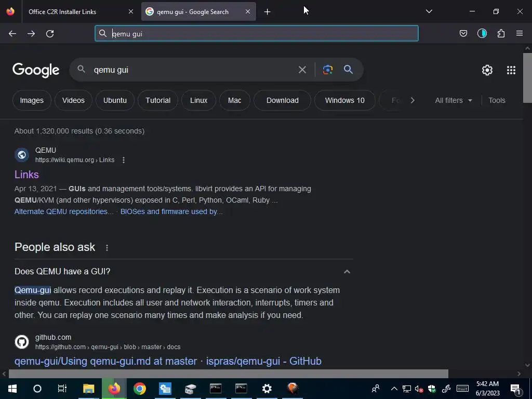This screenshot has width=532, height=399.
Task: Click the muted volume tray icon
Action: pos(419,389)
